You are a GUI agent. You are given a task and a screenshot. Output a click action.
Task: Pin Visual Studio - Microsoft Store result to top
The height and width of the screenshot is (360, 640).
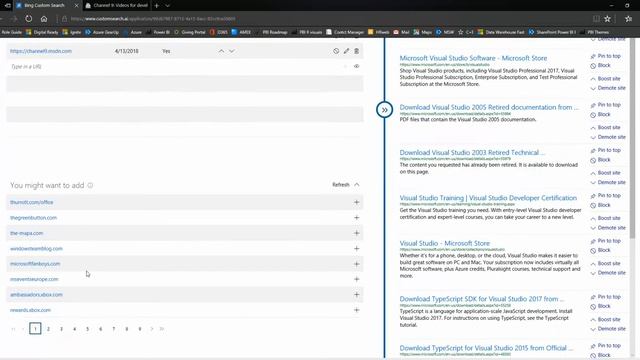[x=605, y=241]
